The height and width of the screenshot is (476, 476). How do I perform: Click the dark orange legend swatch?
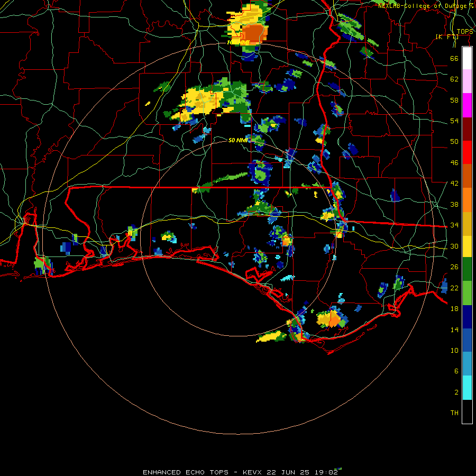pyautogui.click(x=467, y=176)
